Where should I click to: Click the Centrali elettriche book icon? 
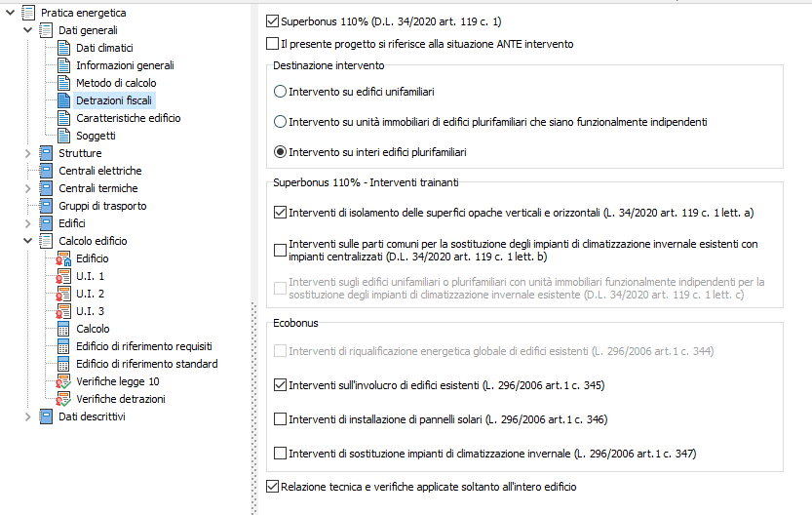tap(46, 171)
